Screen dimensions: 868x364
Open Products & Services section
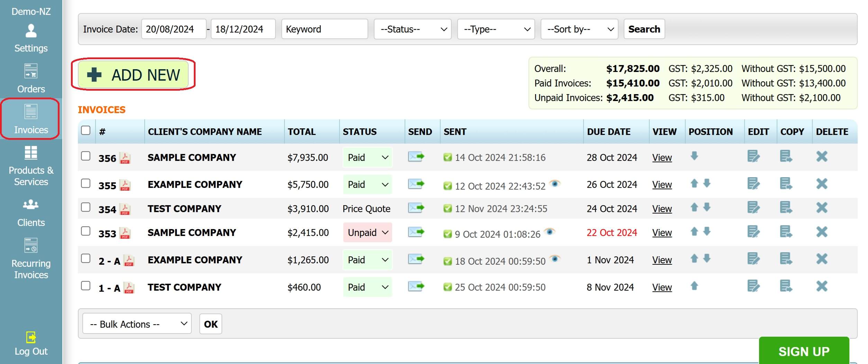pyautogui.click(x=31, y=166)
